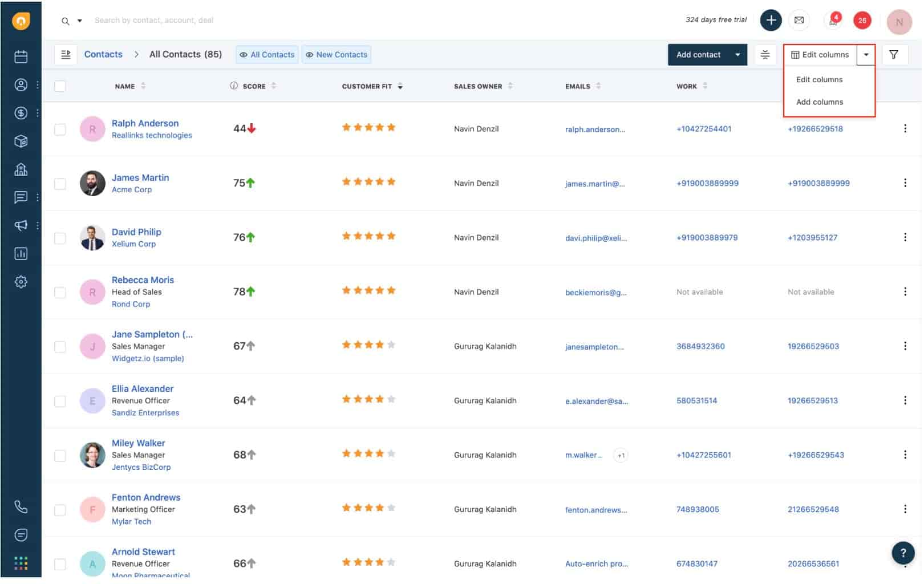Open the search type dropdown arrow

(x=80, y=21)
